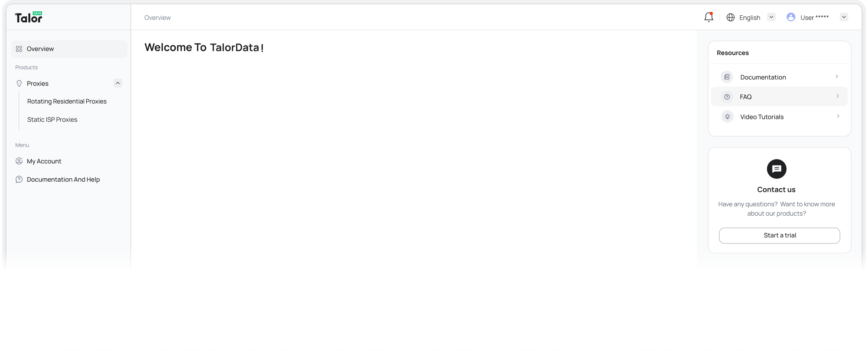Go to Static ISP Proxies

tap(52, 120)
